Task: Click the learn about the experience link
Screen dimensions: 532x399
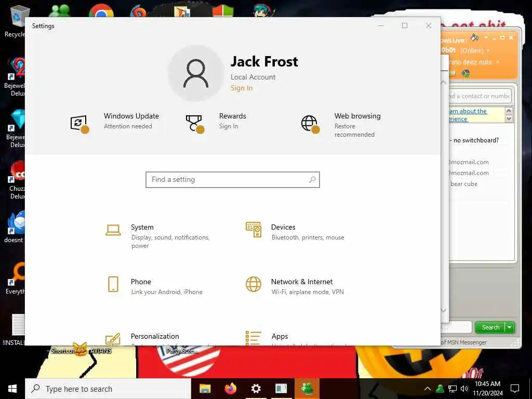Action: tap(468, 115)
